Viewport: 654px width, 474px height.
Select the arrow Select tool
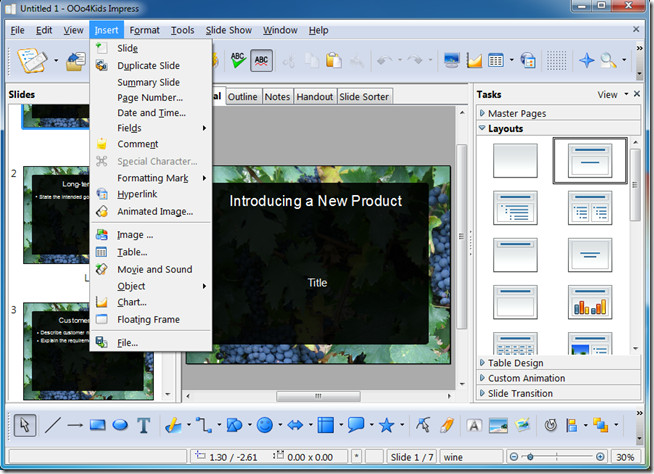[25, 425]
